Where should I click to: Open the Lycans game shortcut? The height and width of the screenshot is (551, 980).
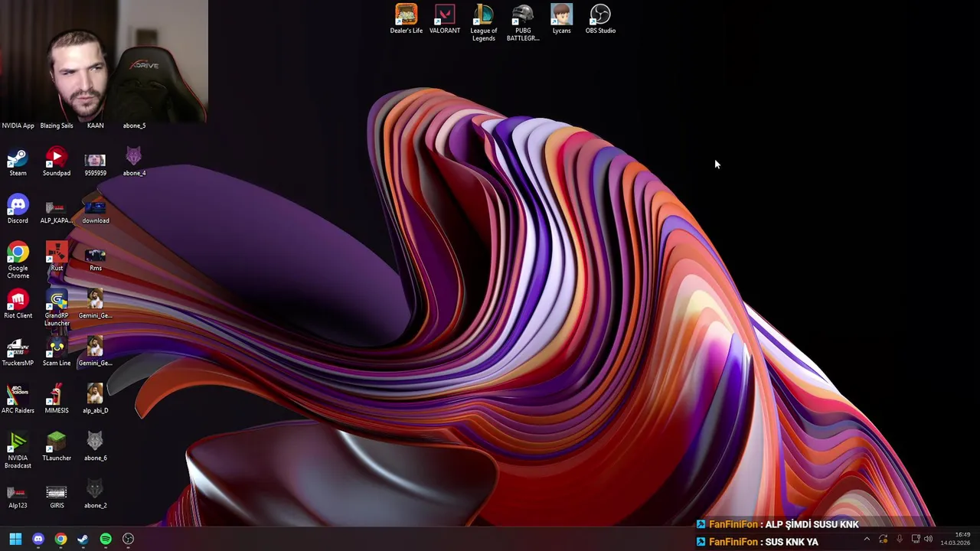tap(561, 19)
